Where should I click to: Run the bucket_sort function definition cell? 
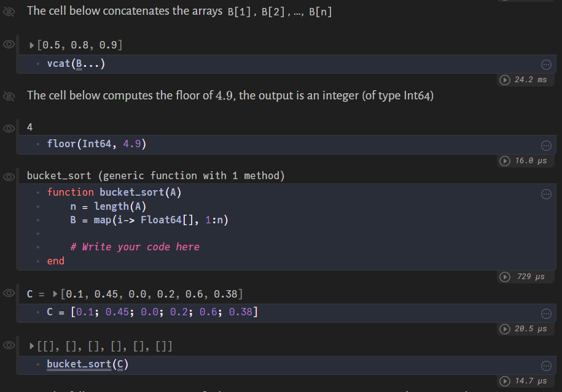click(x=504, y=276)
